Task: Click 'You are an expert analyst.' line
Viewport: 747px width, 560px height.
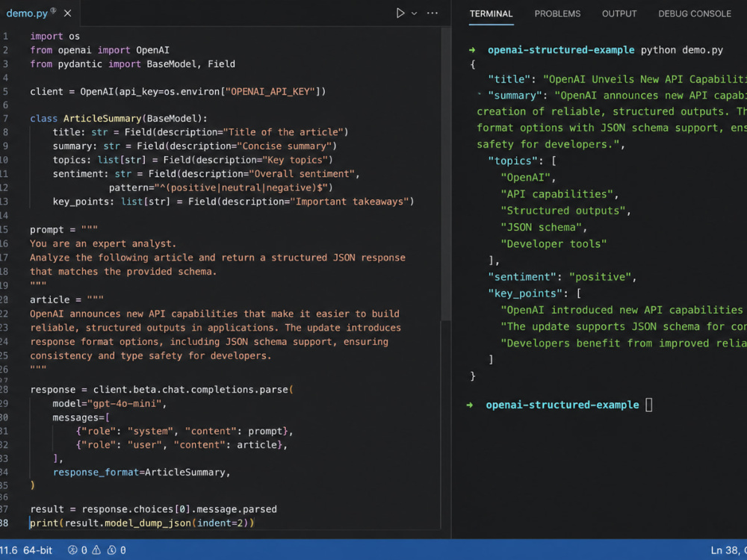Action: [x=103, y=243]
